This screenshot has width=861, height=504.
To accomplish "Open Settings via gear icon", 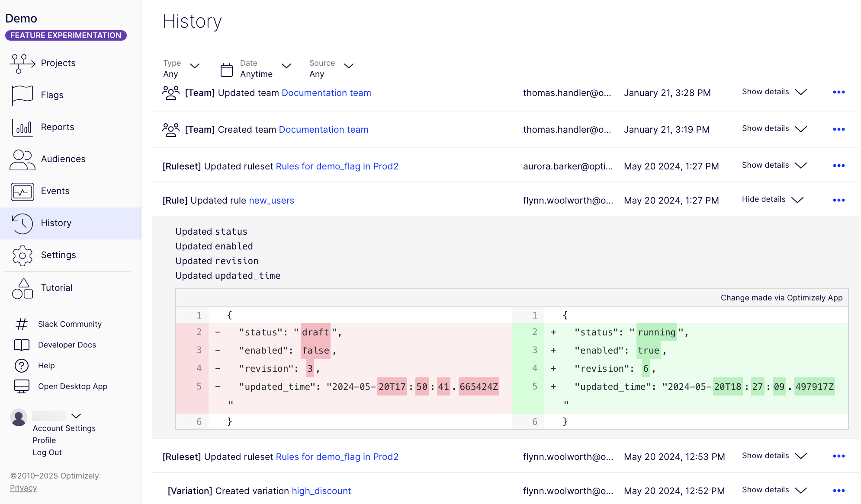I will pos(22,255).
